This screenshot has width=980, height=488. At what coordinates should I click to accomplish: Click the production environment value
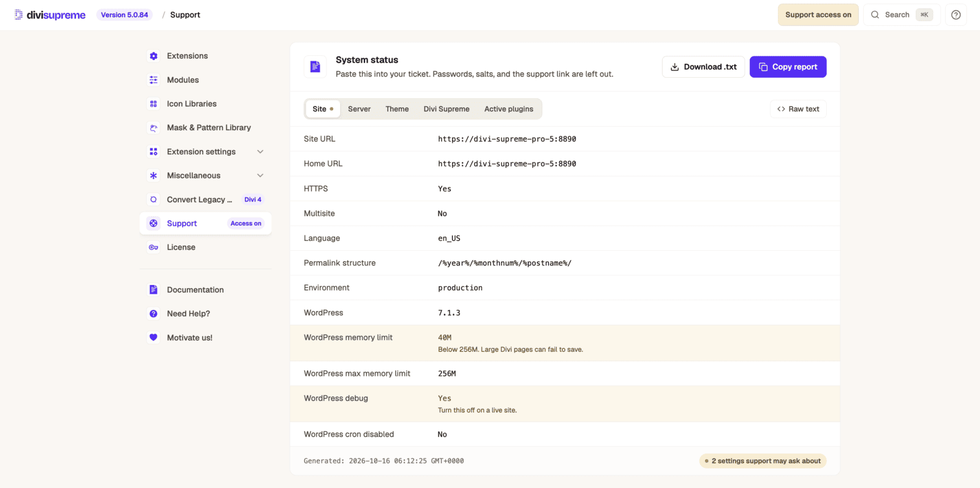click(x=460, y=288)
